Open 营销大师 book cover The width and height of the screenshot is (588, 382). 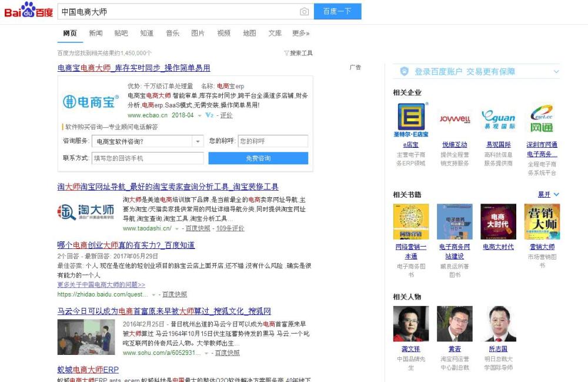[542, 221]
